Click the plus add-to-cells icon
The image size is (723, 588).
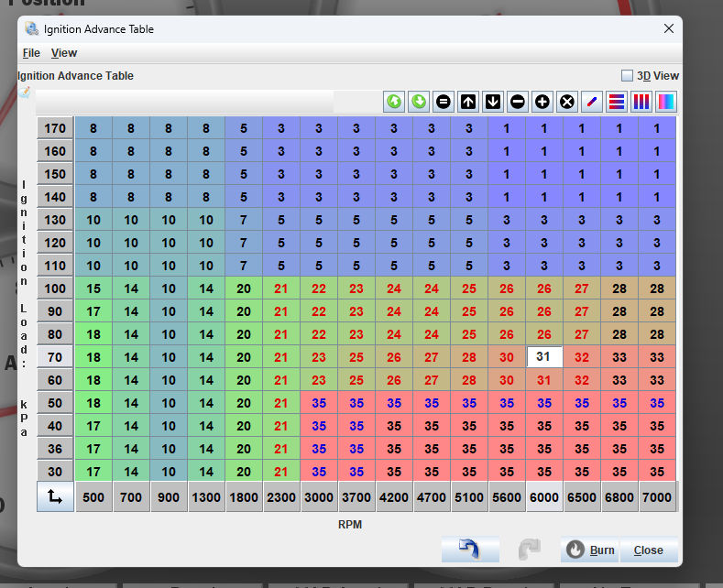point(542,102)
